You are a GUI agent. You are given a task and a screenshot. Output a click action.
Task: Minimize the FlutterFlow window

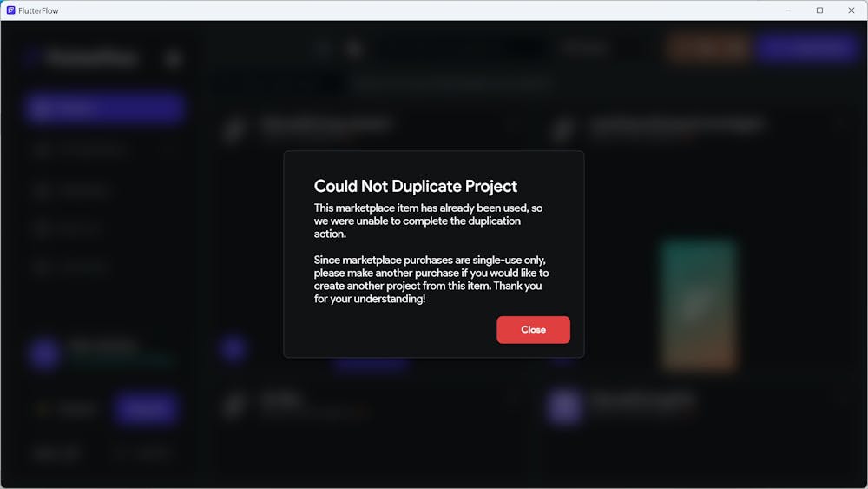click(788, 10)
